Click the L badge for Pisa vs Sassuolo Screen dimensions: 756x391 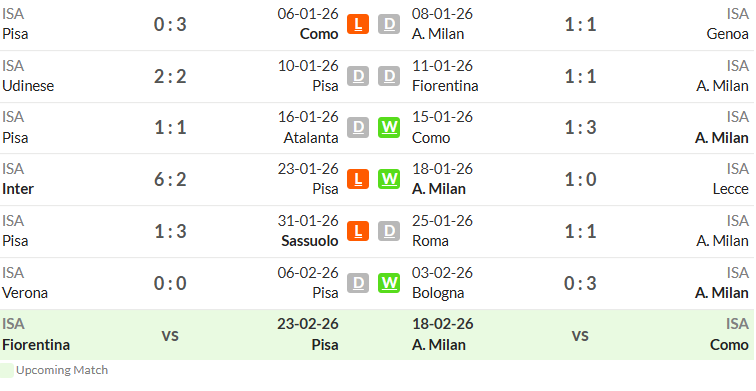click(358, 231)
